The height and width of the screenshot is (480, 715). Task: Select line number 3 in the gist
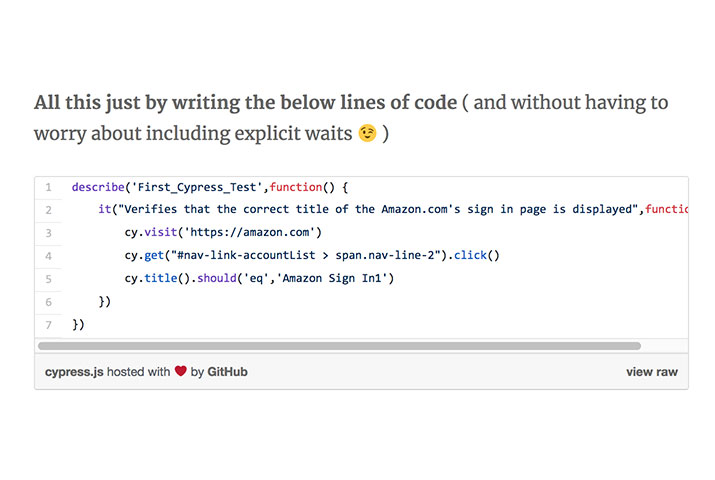(x=48, y=233)
